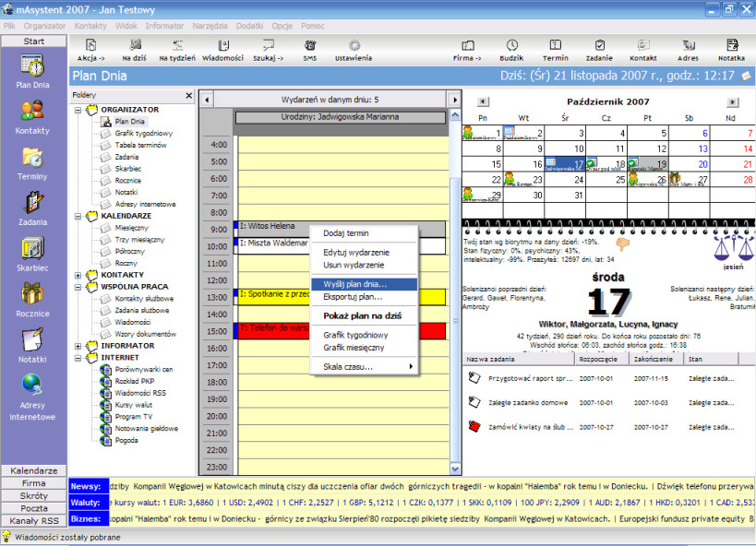Open the Kanały RSS sidebar section
Screen dimensions: 756x546
[x=34, y=521]
